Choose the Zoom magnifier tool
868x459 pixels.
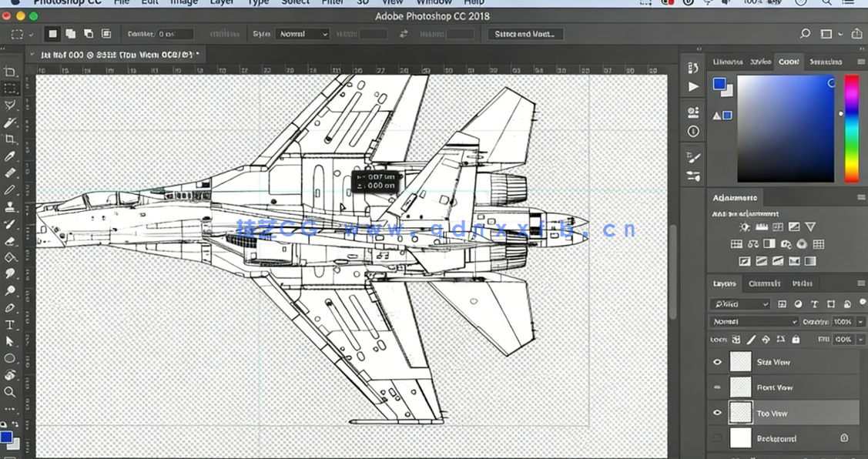(10, 392)
